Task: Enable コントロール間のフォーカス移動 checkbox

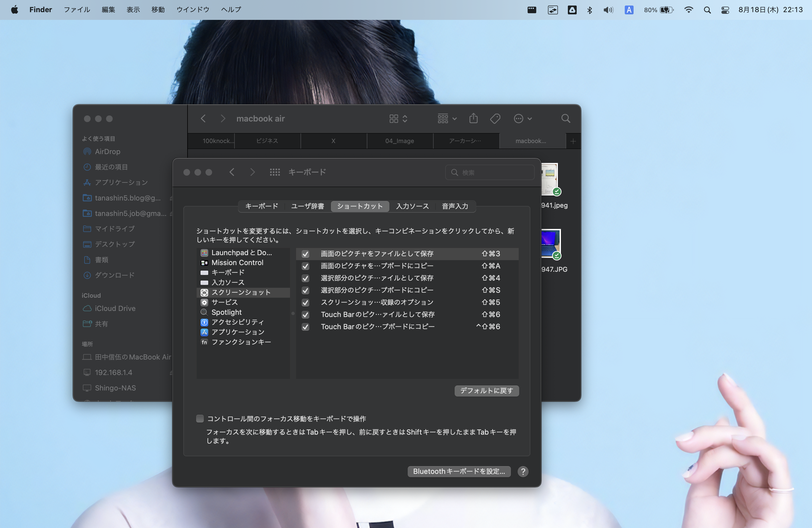Action: (200, 419)
